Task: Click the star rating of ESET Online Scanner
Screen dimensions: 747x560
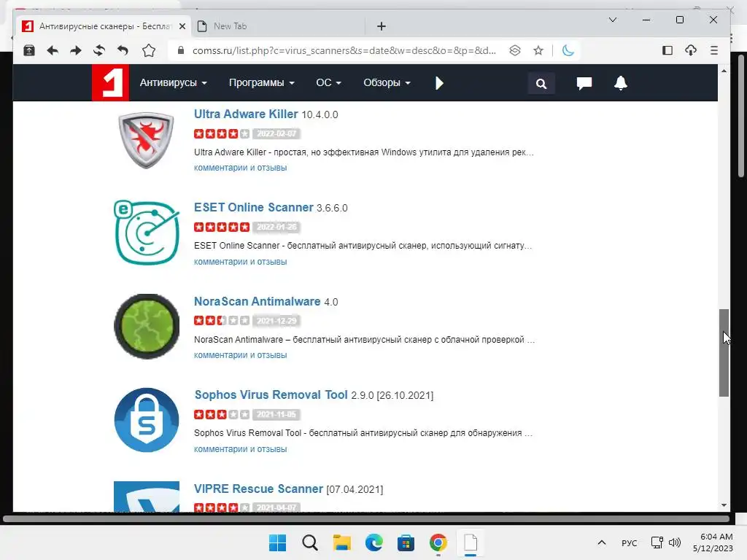Action: [222, 227]
